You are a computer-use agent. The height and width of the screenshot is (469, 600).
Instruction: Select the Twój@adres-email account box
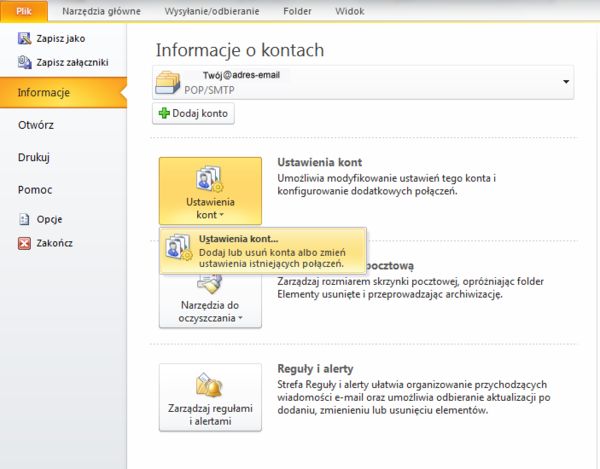click(363, 82)
